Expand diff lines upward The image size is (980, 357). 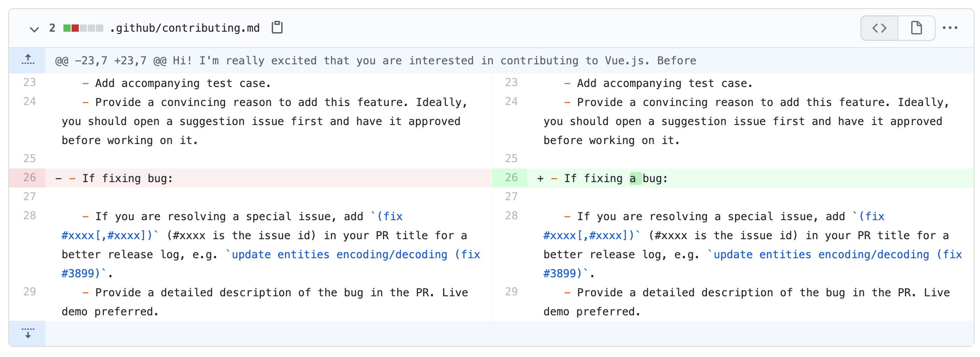pos(28,60)
